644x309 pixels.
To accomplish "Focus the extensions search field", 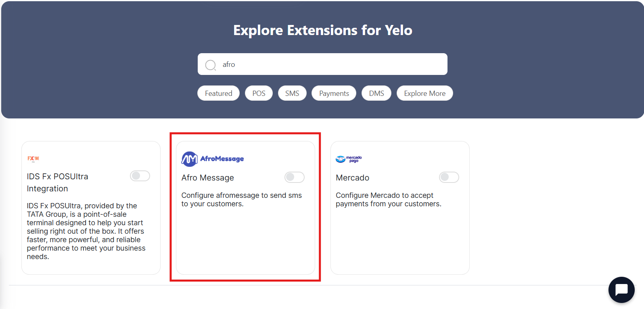I will 322,64.
